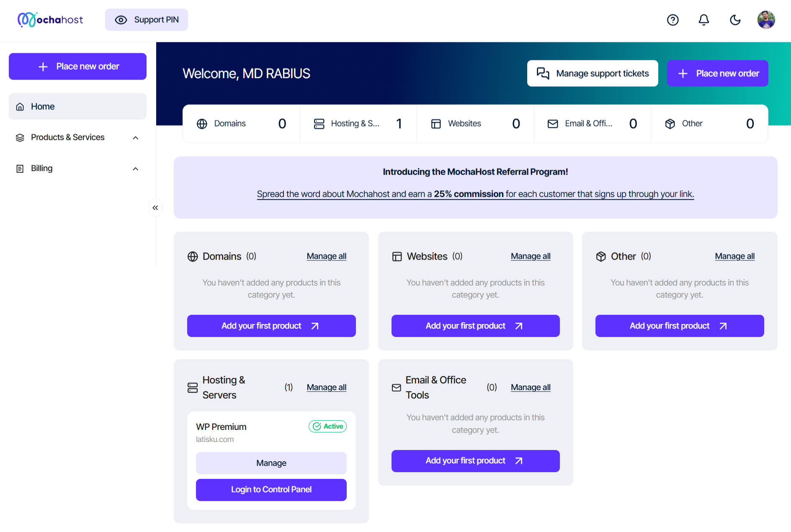Select the Domains summary tab
Screen dimensions: 791x532
(x=241, y=123)
